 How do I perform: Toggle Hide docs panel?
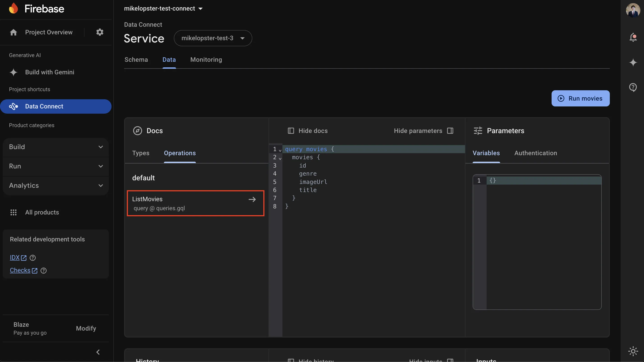(x=308, y=130)
